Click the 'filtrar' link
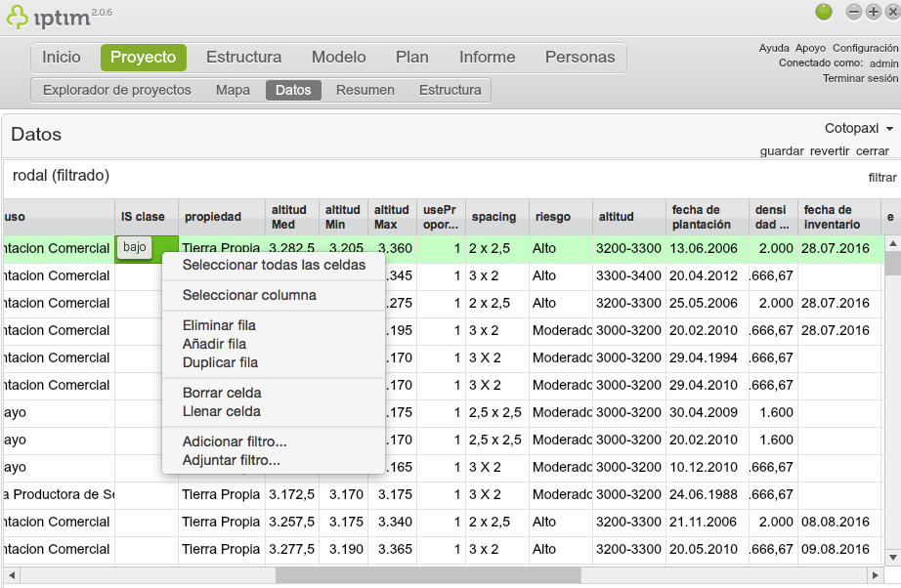 [880, 177]
